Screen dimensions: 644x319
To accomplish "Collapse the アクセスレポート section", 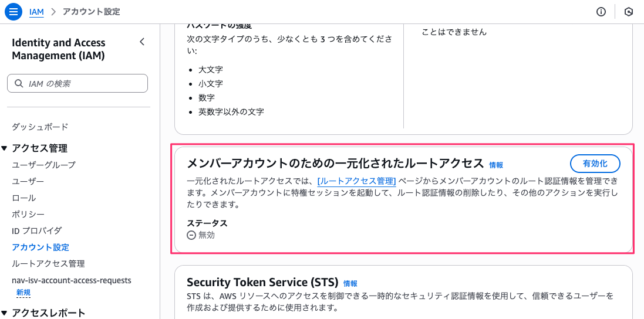I will [5, 313].
